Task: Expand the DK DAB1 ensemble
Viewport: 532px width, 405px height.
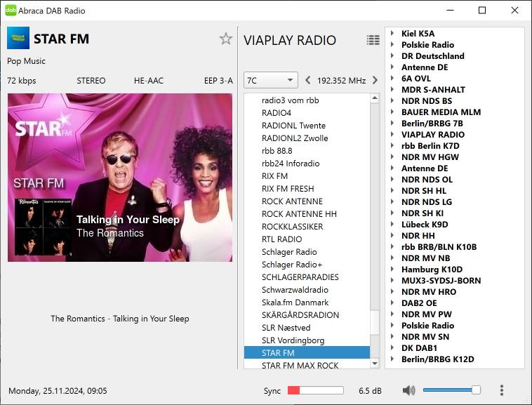Action: 392,348
